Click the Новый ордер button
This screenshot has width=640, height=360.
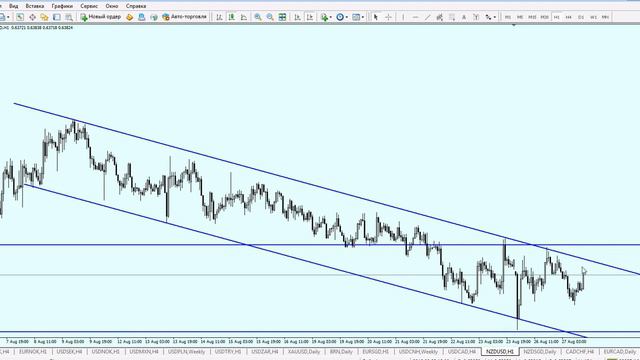101,17
